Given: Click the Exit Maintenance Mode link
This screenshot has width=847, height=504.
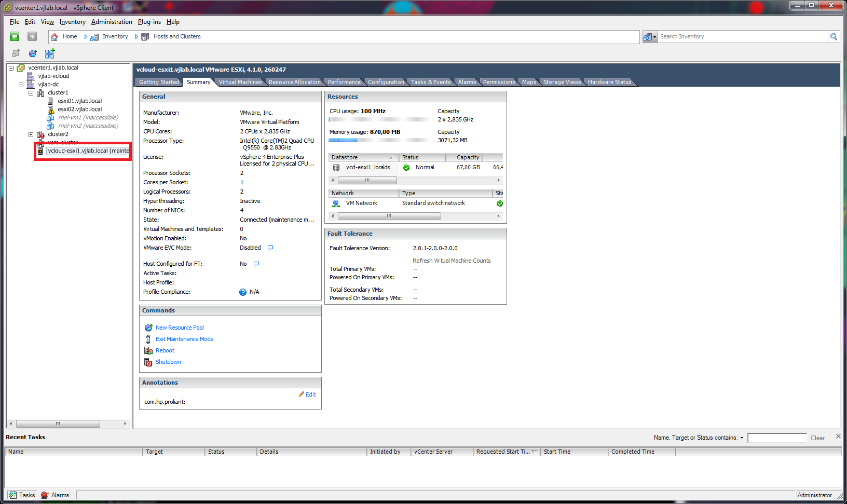Looking at the screenshot, I should [x=184, y=339].
